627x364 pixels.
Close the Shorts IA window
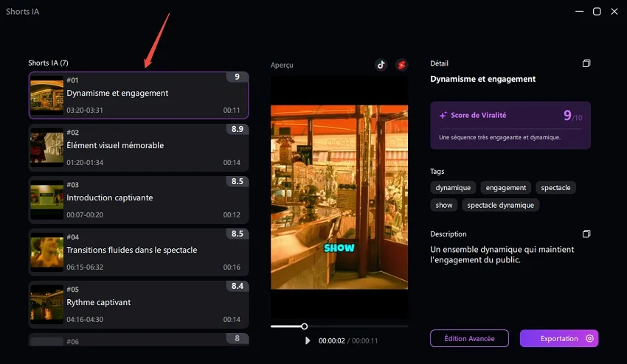pyautogui.click(x=615, y=11)
